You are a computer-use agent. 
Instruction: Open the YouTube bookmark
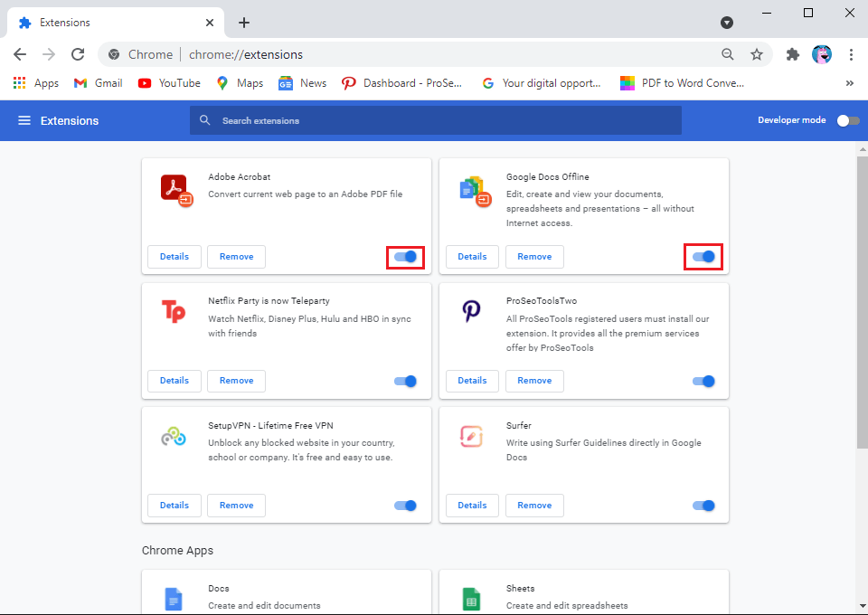tap(169, 83)
